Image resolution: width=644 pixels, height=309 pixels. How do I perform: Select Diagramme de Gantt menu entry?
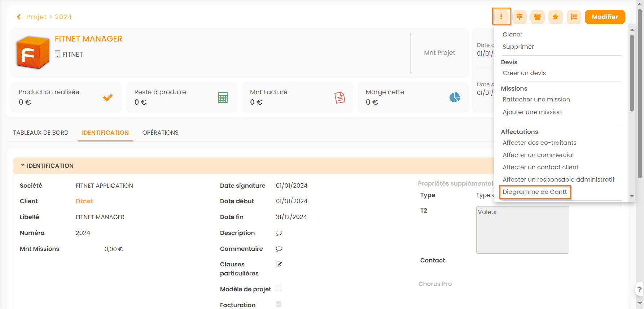pyautogui.click(x=535, y=192)
